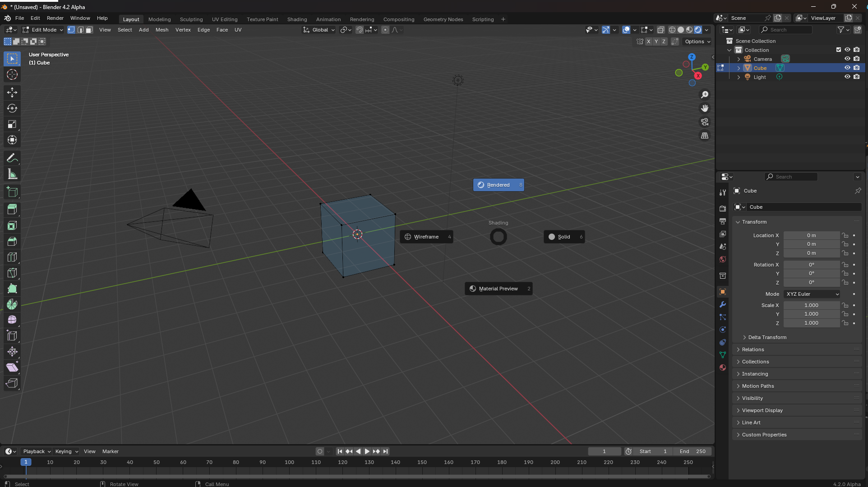This screenshot has width=868, height=487.
Task: Open the Edit Mode dropdown
Action: [43, 30]
